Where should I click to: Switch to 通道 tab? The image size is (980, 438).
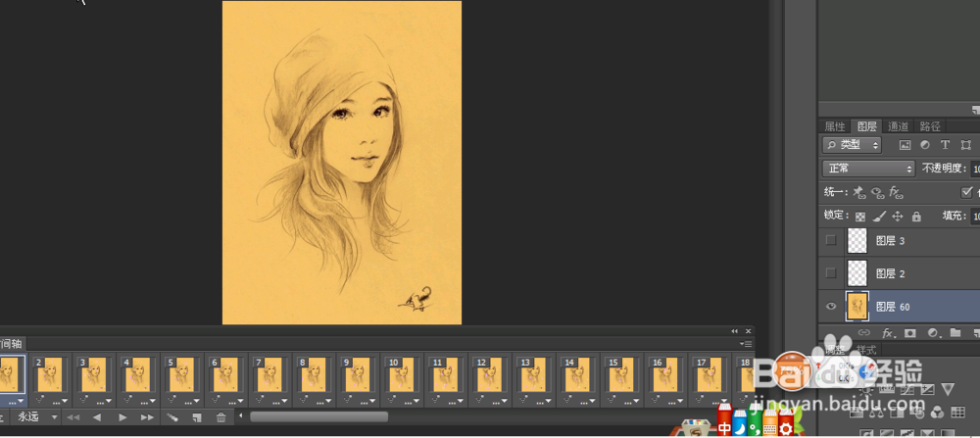click(898, 126)
